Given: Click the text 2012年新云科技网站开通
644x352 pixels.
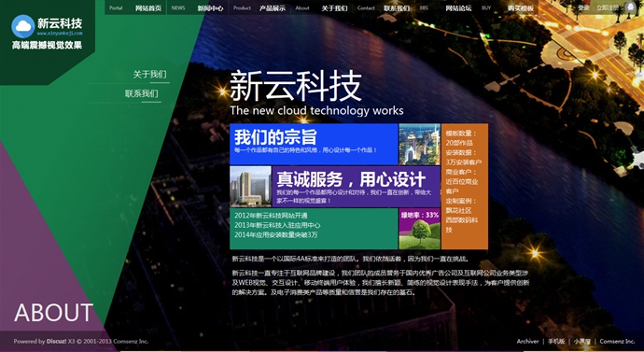Looking at the screenshot, I should [x=271, y=216].
